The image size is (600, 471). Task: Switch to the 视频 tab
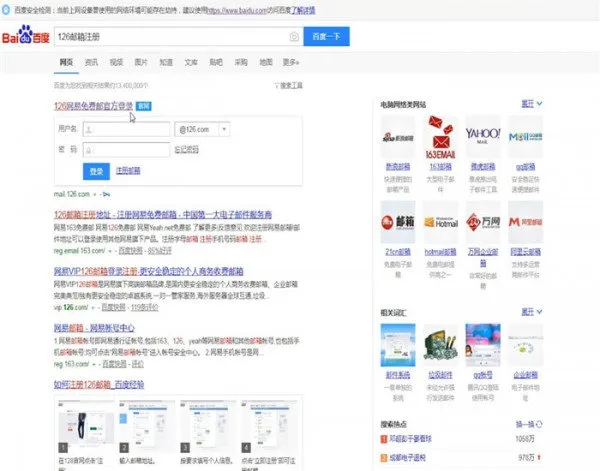(x=116, y=62)
